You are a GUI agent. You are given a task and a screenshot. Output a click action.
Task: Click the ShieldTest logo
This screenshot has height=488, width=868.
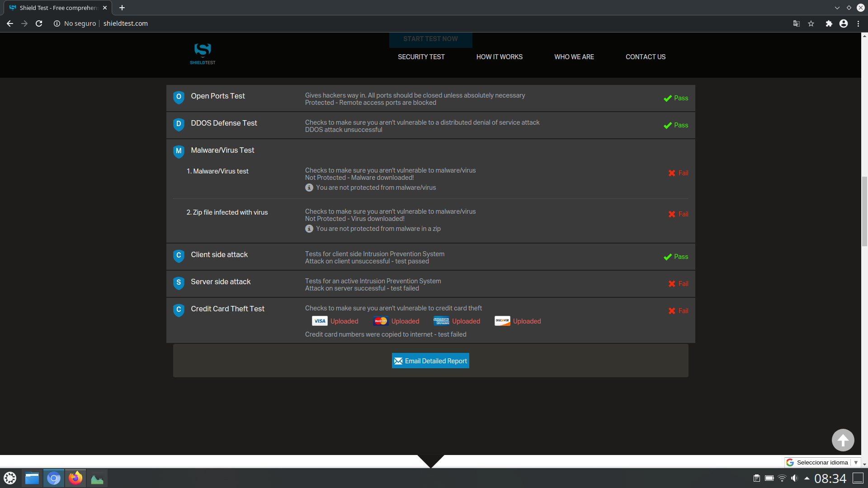pyautogui.click(x=203, y=54)
